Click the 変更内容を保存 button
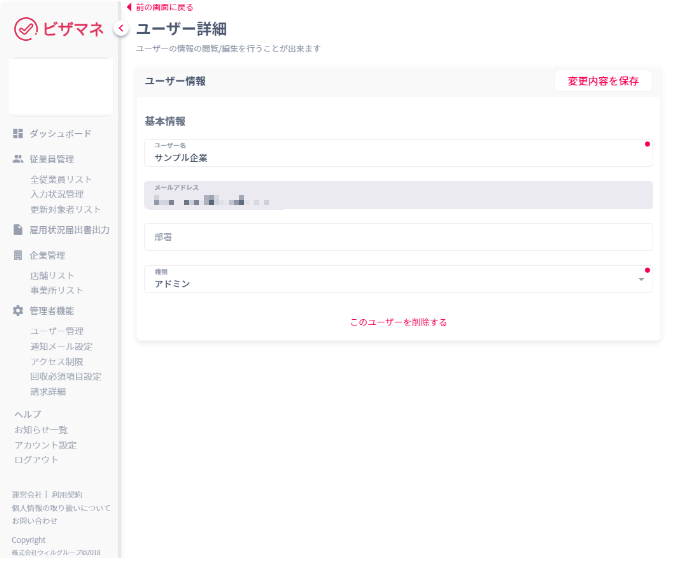 602,81
